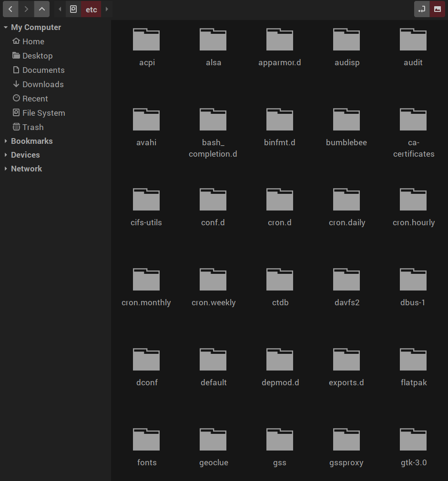Show Recent files via sidebar

tap(35, 99)
